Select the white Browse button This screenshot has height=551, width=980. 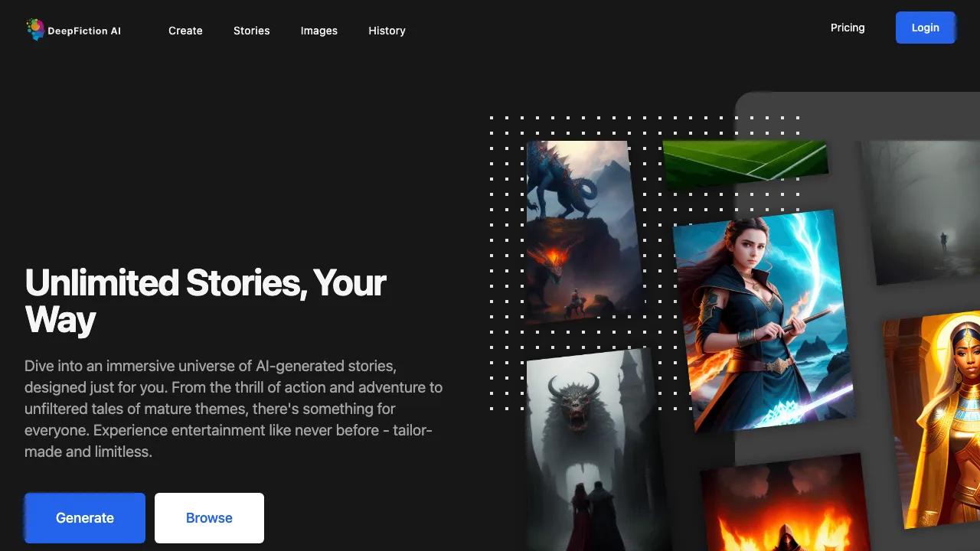click(209, 518)
